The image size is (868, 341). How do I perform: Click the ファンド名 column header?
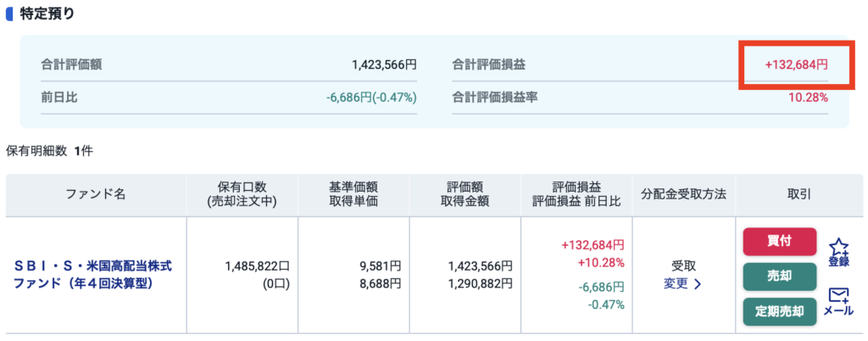[96, 194]
